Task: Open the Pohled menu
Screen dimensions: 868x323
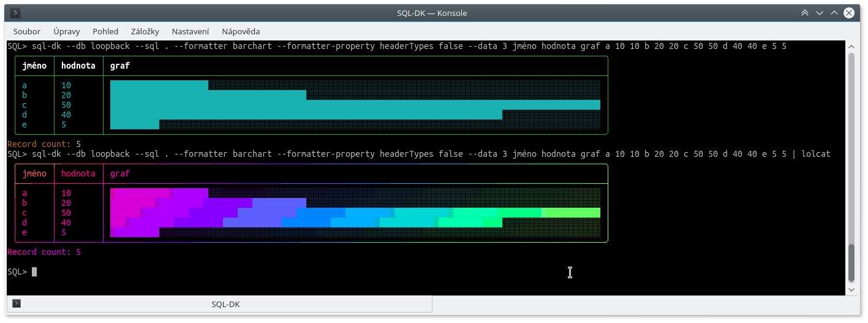Action: coord(105,31)
